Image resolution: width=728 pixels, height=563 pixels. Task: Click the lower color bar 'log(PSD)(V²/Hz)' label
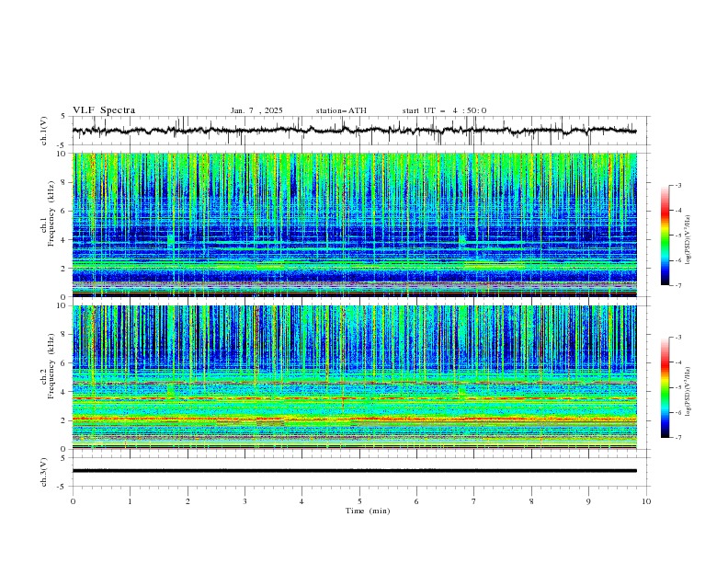(688, 391)
